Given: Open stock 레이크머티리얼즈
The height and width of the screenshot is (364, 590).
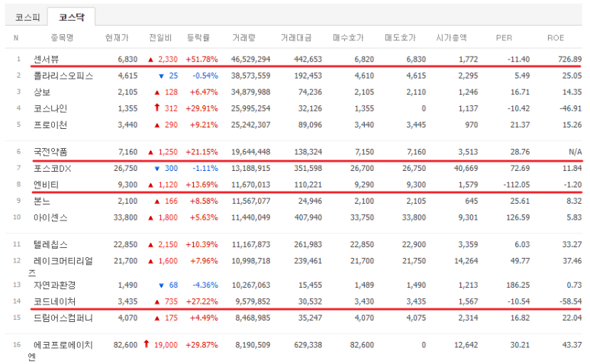Looking at the screenshot, I should click(x=60, y=266).
